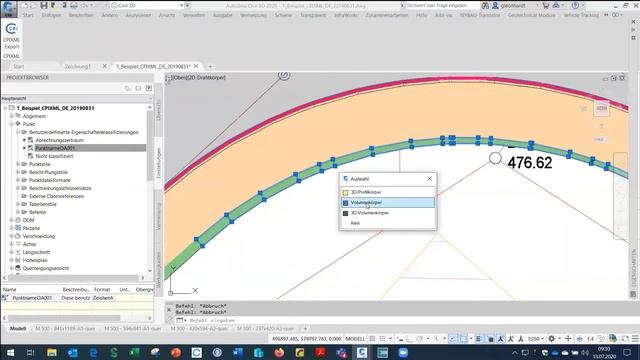
Task: Click the search box 'Stichwort oder Frage eingeben'
Action: (442, 6)
